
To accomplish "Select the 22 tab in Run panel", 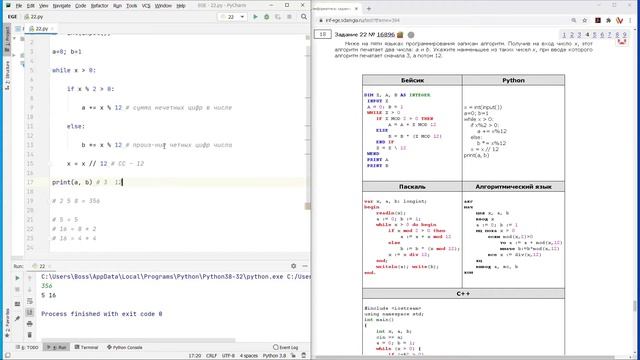I will coord(41,266).
